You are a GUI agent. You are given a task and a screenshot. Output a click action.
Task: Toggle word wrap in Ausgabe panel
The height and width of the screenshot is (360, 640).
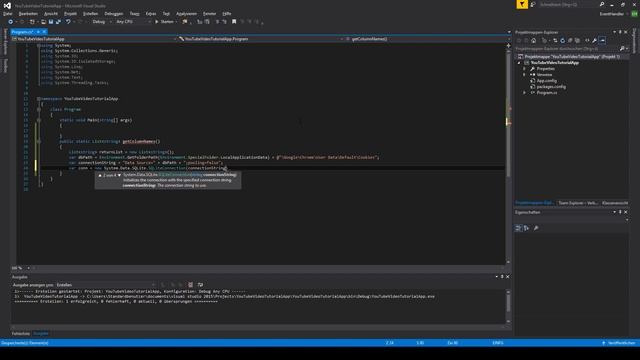200,285
